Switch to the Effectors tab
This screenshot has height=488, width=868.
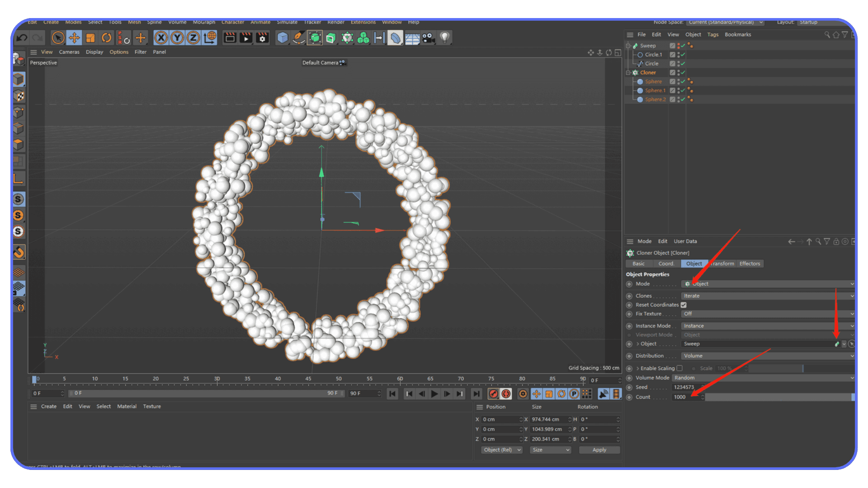(x=750, y=263)
